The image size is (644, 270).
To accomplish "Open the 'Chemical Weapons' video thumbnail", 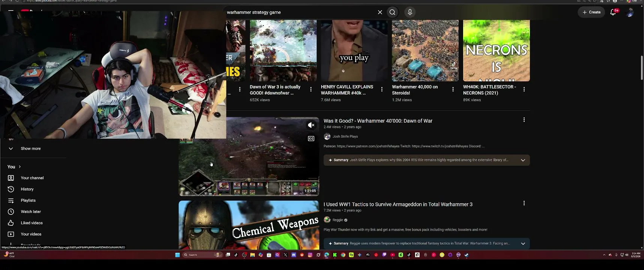I will (249, 225).
